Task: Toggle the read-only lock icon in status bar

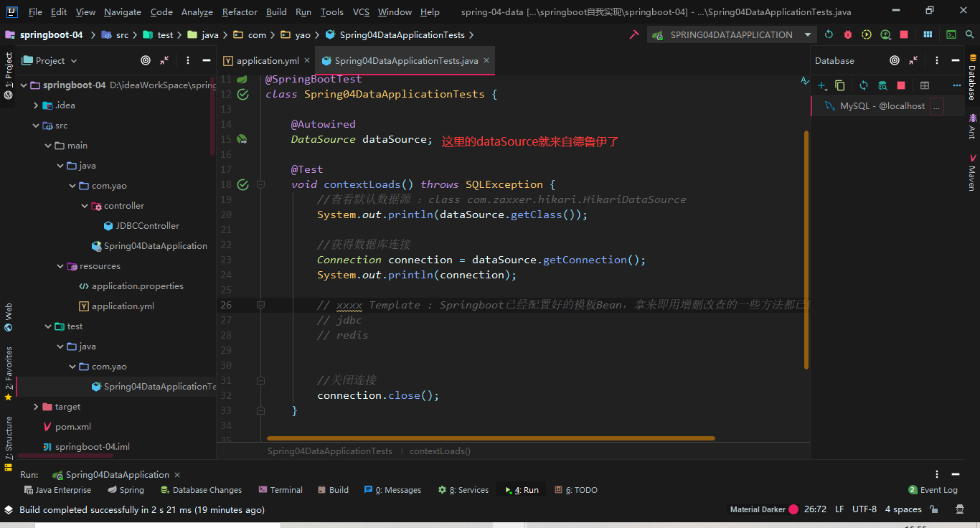Action: tap(934, 509)
